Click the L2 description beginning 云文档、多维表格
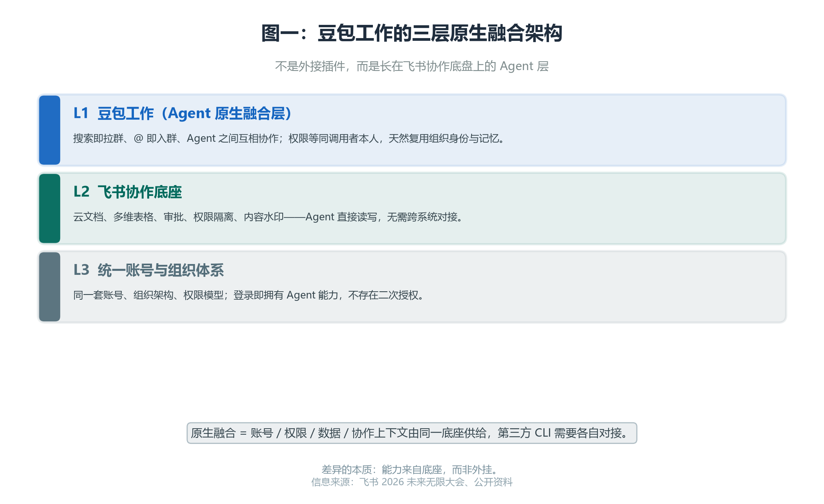This screenshot has height=504, width=824. click(268, 217)
